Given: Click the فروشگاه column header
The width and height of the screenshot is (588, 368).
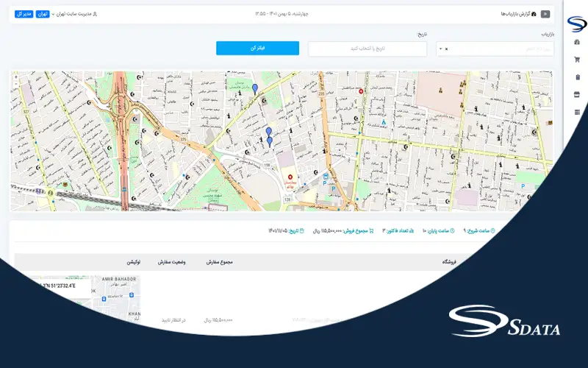Looking at the screenshot, I should (449, 262).
